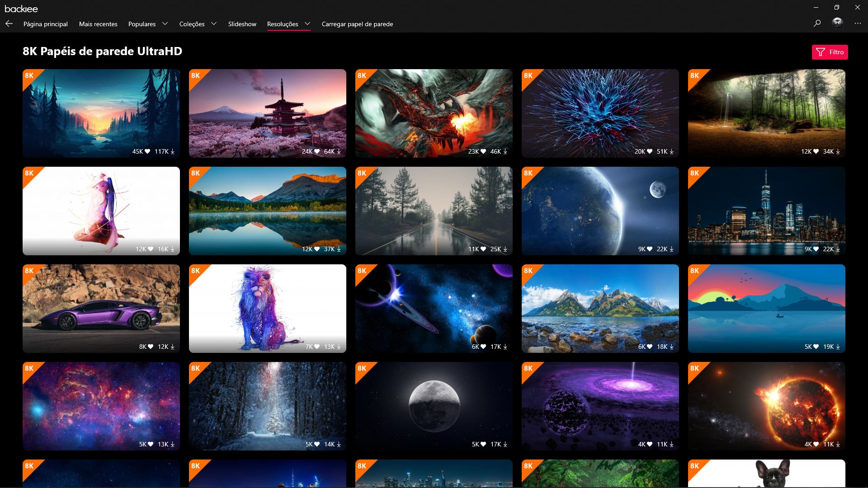Open the Slideshow menu item

242,24
